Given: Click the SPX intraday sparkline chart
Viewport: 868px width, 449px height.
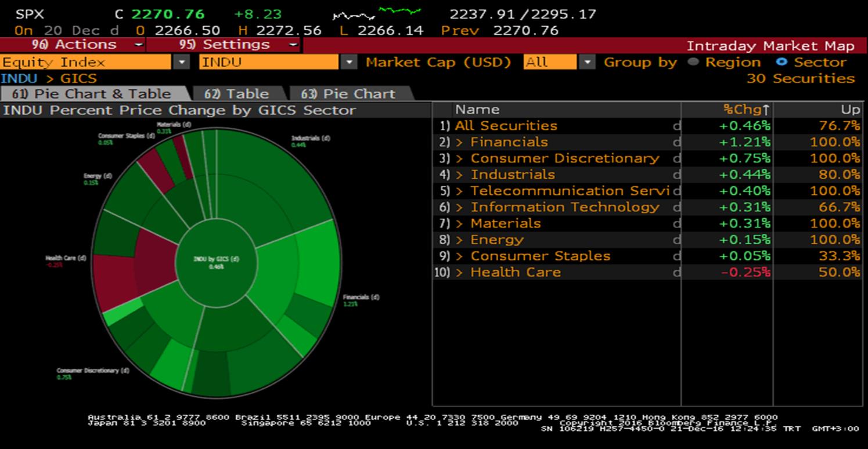Looking at the screenshot, I should tap(377, 13).
